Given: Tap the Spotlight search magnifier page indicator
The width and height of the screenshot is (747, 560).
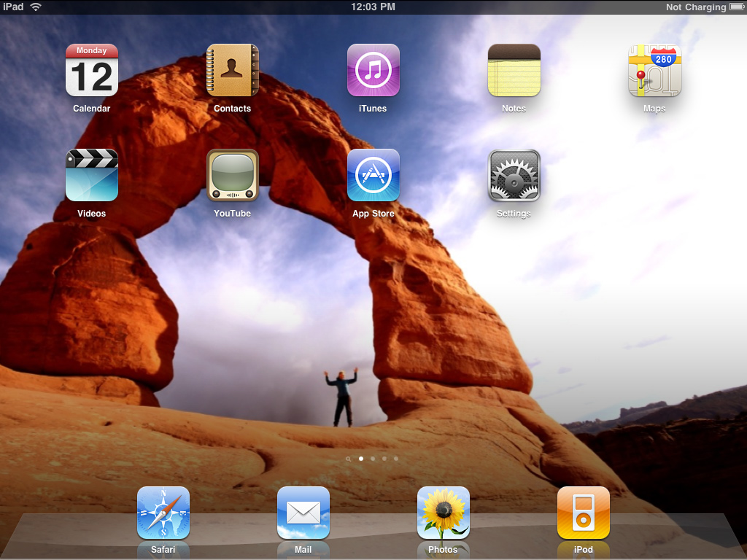Looking at the screenshot, I should (x=348, y=459).
